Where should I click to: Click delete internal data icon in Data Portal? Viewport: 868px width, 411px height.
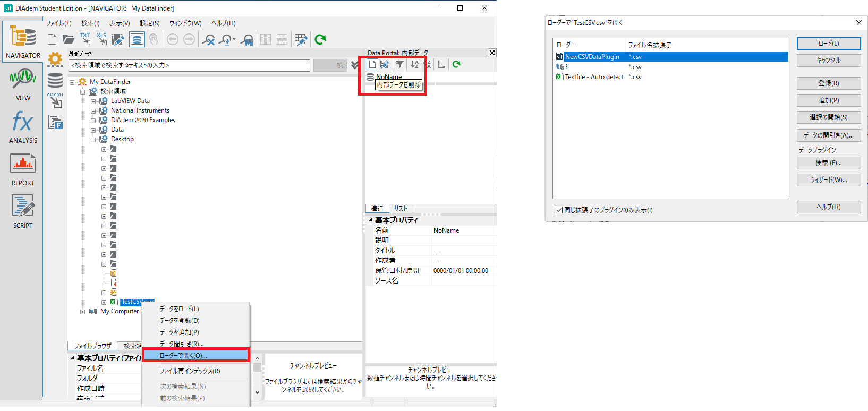[x=372, y=64]
